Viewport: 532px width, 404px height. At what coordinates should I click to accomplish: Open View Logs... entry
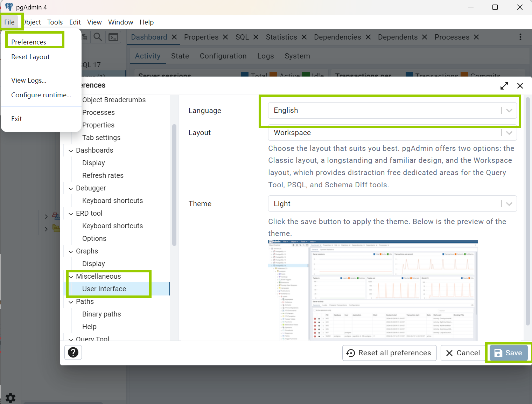(x=29, y=80)
